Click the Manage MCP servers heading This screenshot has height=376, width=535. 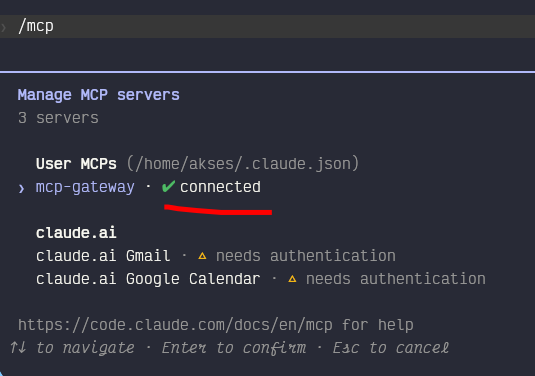click(x=99, y=95)
